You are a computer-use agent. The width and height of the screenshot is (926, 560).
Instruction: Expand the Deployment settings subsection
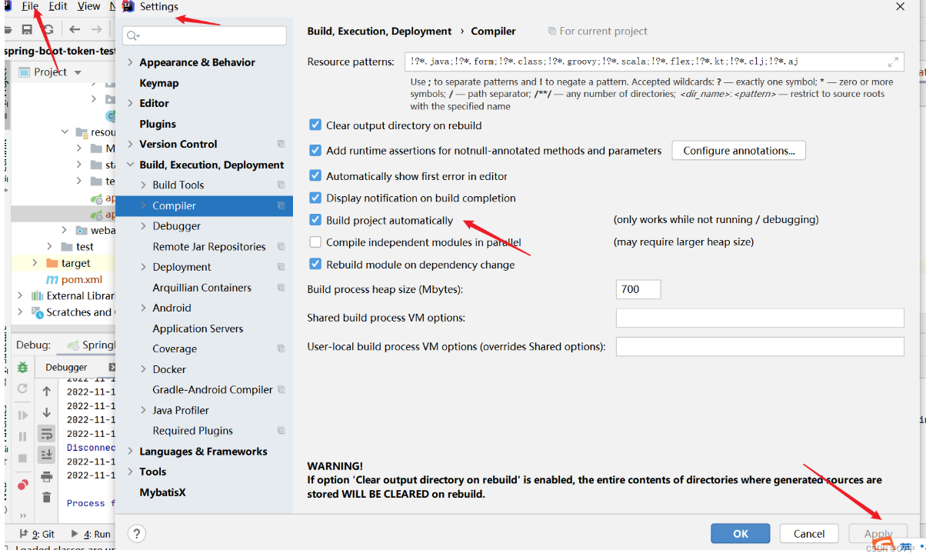(144, 267)
